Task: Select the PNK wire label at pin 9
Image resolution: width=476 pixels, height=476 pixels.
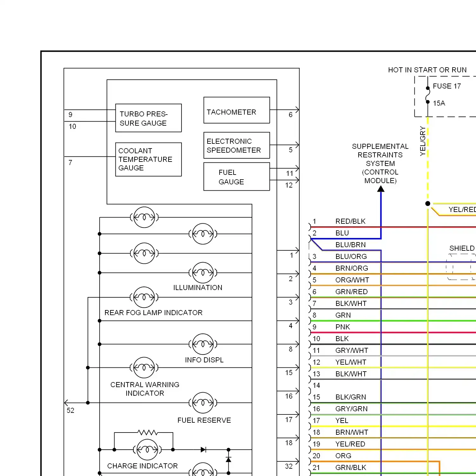Action: 343,327
